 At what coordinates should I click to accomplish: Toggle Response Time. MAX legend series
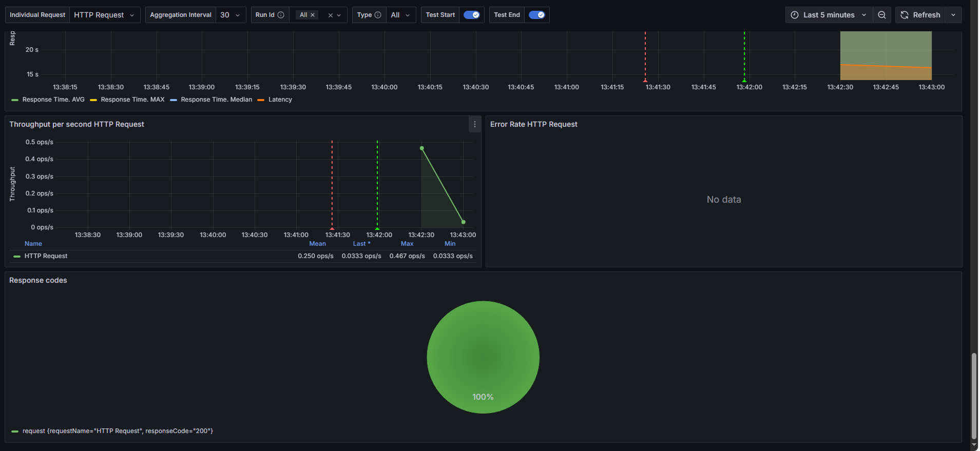pos(132,100)
